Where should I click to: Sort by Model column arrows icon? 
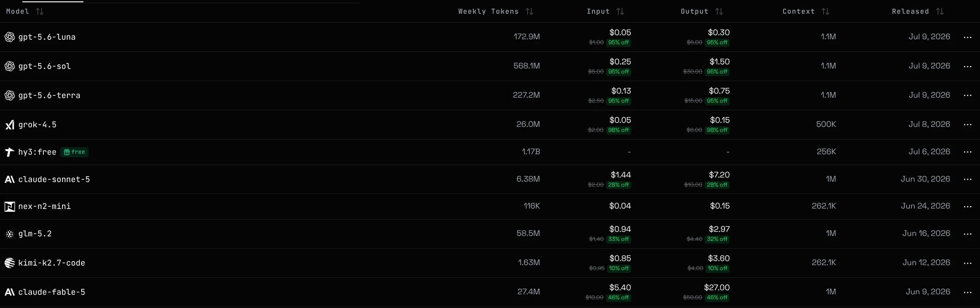(x=40, y=11)
